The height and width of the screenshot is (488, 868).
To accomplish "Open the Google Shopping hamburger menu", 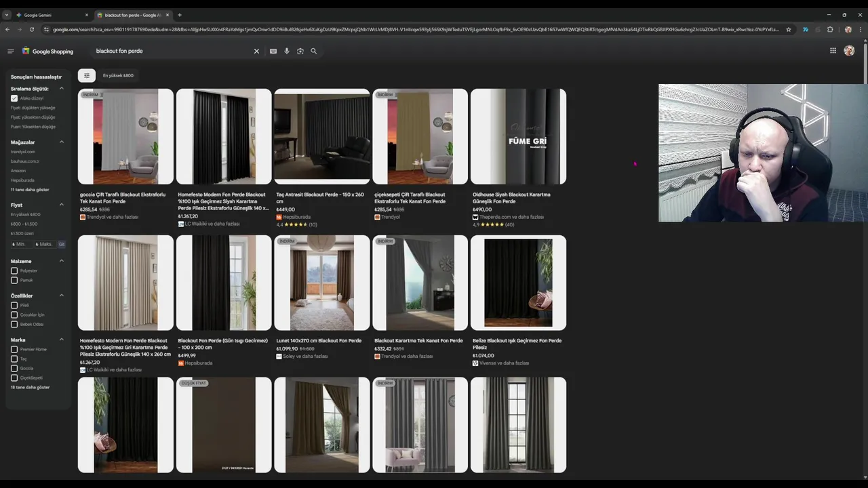I will 10,51.
